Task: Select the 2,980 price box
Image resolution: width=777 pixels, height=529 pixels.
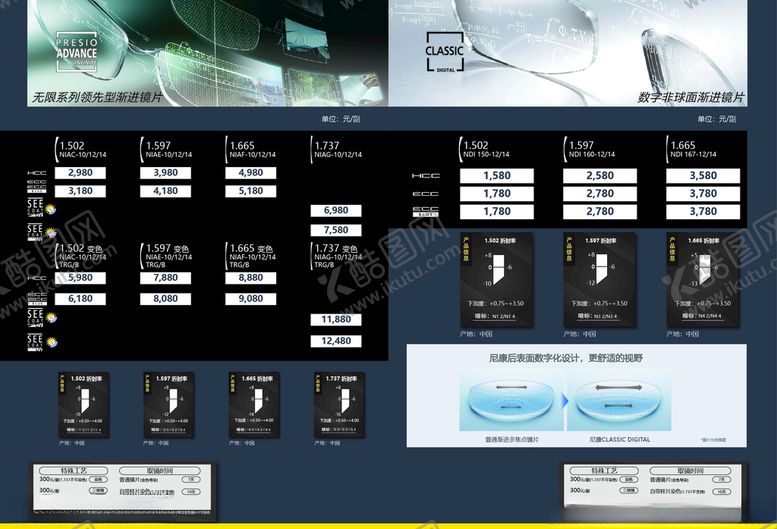Action: pyautogui.click(x=80, y=173)
